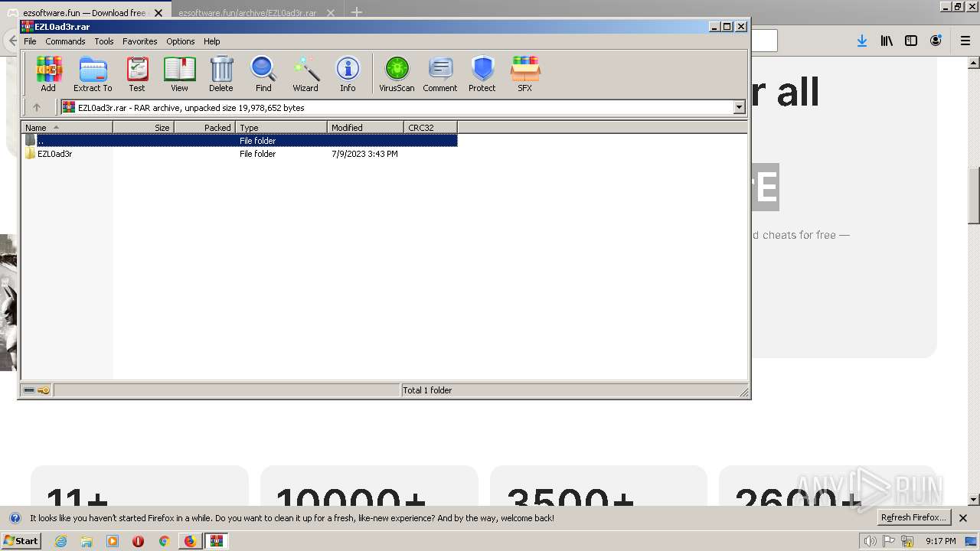Run the Test archive tool

tap(137, 74)
